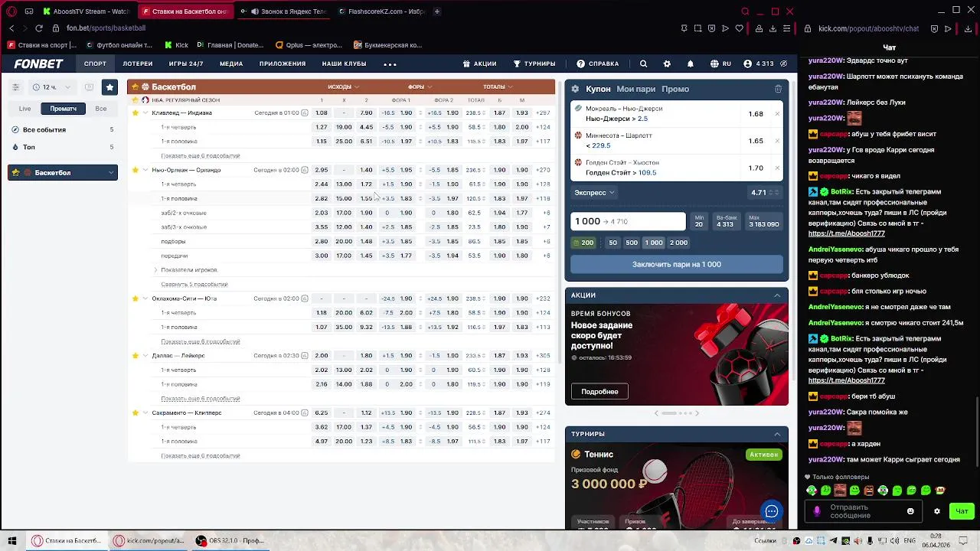Click the green Чат send button
The image size is (980, 551).
962,511
